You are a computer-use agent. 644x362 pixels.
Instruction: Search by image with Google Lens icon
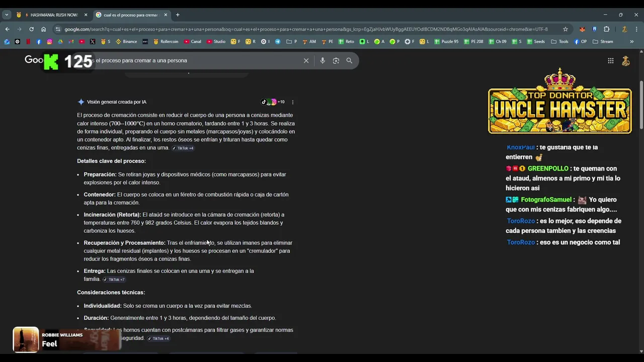click(x=336, y=61)
